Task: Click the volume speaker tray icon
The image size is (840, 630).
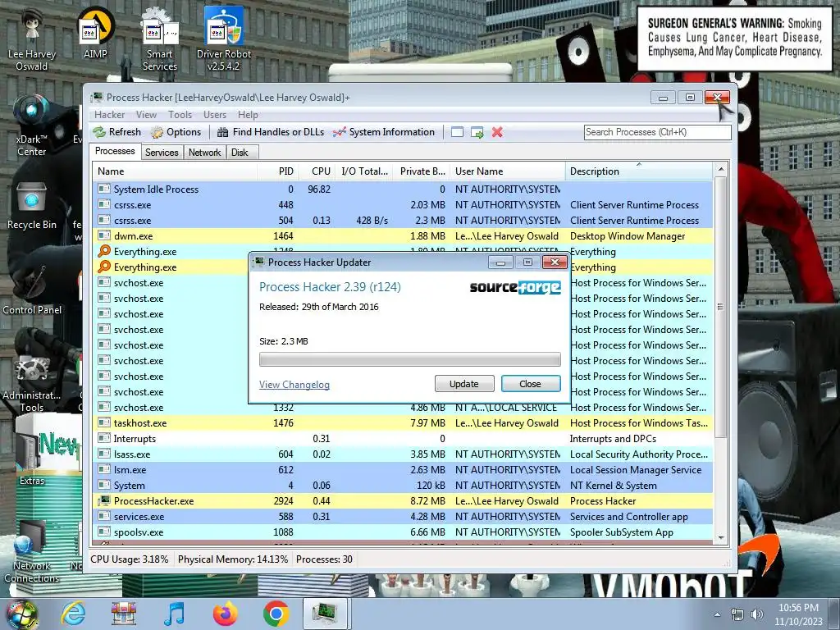Action: pos(756,614)
